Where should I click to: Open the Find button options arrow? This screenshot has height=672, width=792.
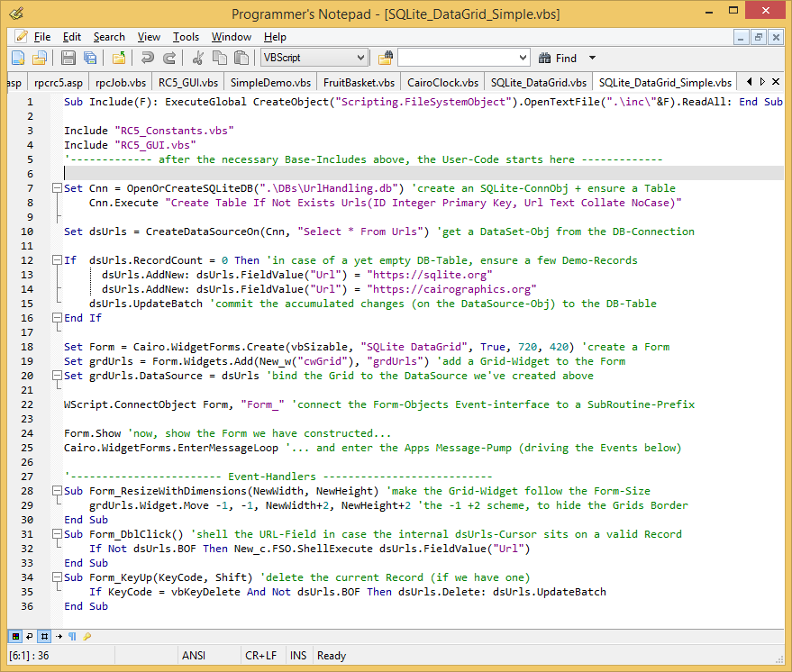pos(592,58)
